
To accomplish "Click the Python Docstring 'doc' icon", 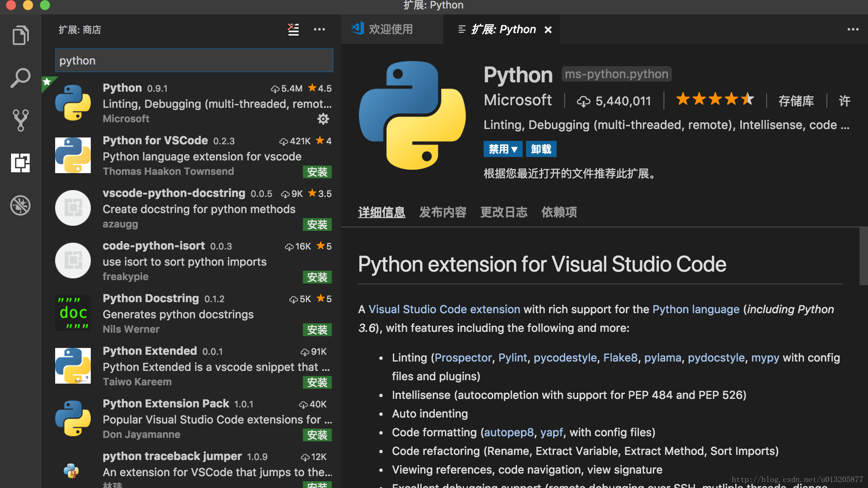I will 73,313.
